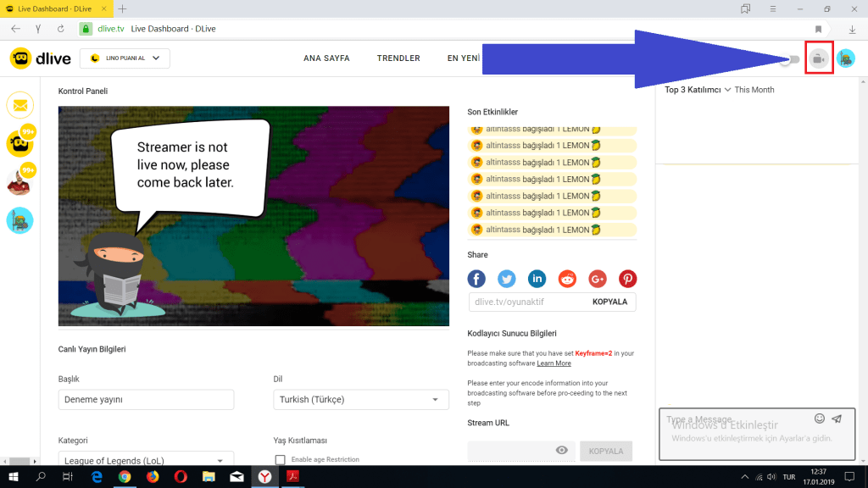Open the emoji picker in chat
The image size is (868, 488).
(820, 419)
